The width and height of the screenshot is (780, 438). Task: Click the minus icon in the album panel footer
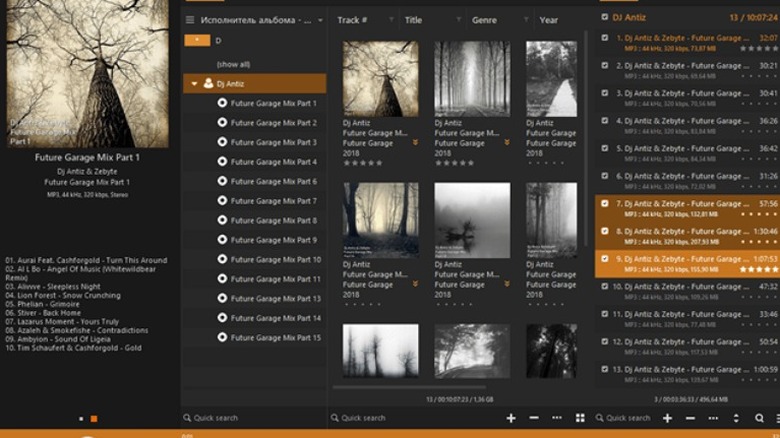pos(534,418)
